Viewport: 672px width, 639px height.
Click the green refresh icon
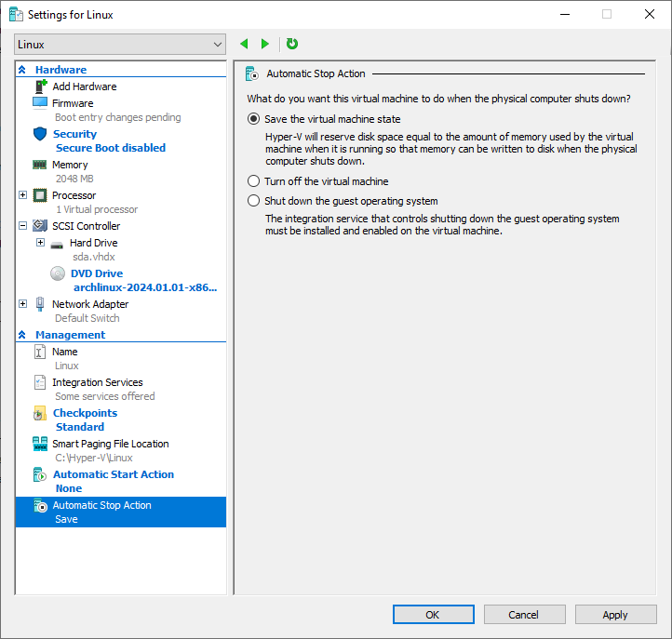coord(292,44)
